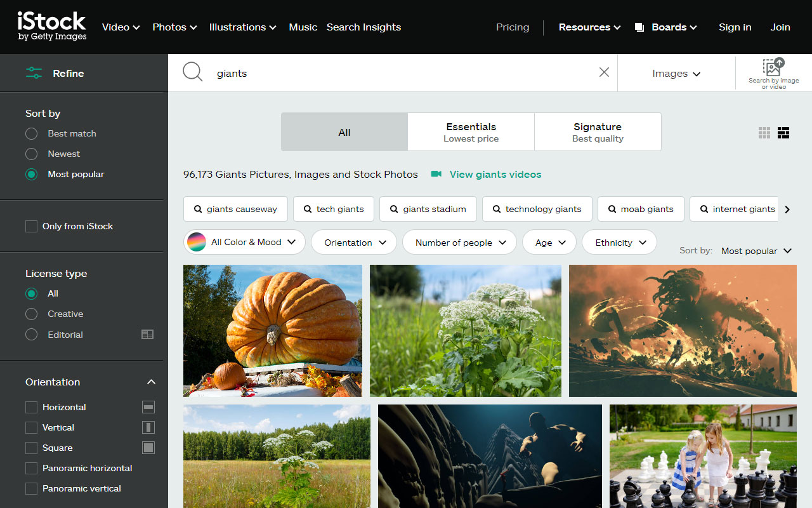Open the All Color & Mood picker

[x=244, y=241]
